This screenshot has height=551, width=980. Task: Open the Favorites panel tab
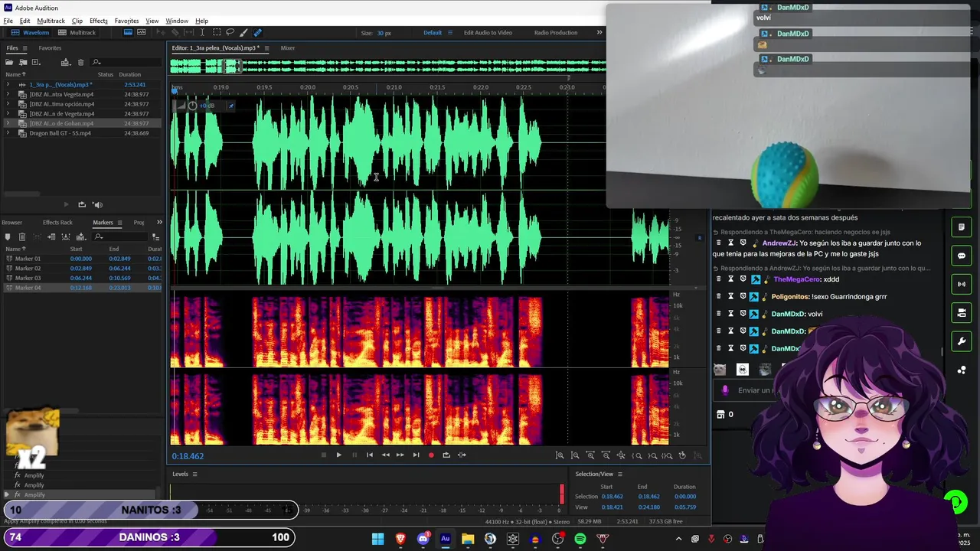pos(50,48)
